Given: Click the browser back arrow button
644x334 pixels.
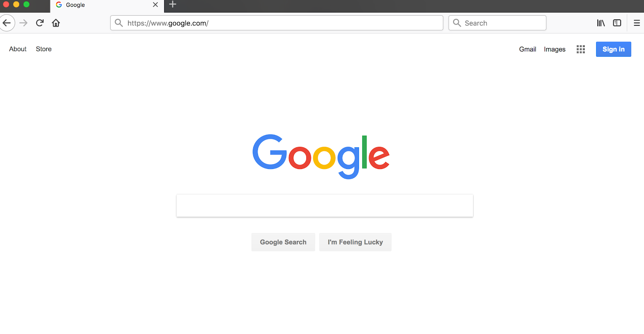Looking at the screenshot, I should tap(7, 23).
